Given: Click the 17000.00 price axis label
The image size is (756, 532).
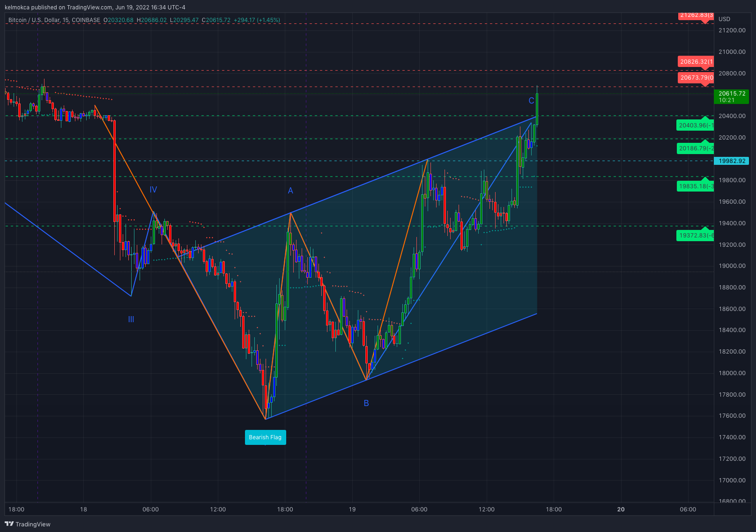Looking at the screenshot, I should (x=732, y=480).
